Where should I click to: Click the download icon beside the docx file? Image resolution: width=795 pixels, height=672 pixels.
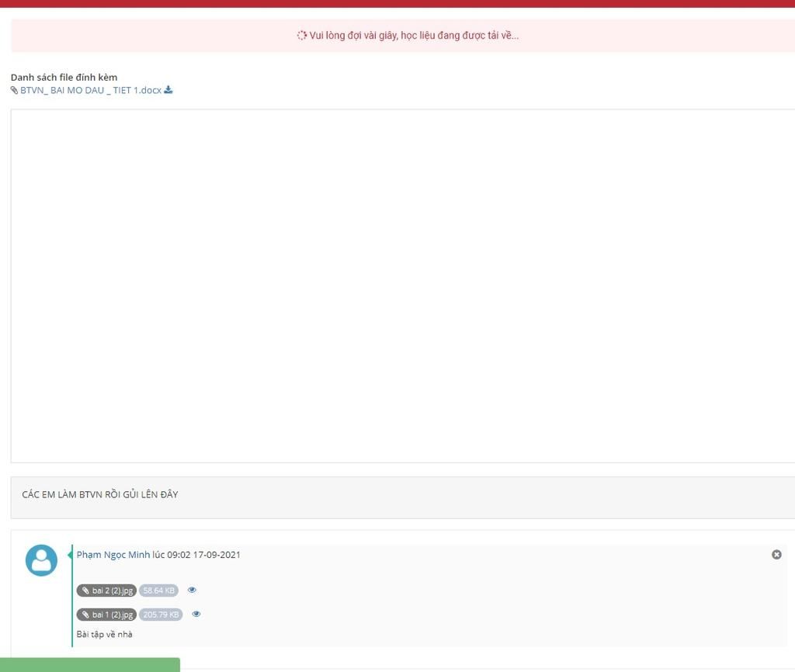168,90
